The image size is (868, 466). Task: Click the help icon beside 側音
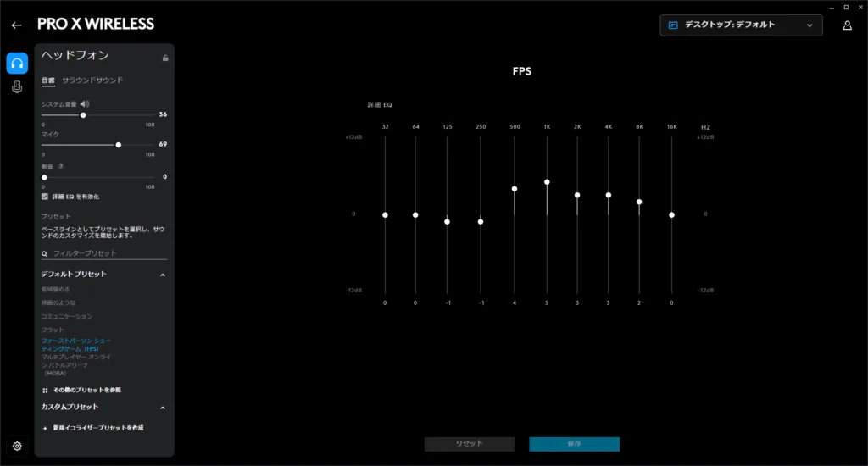61,166
